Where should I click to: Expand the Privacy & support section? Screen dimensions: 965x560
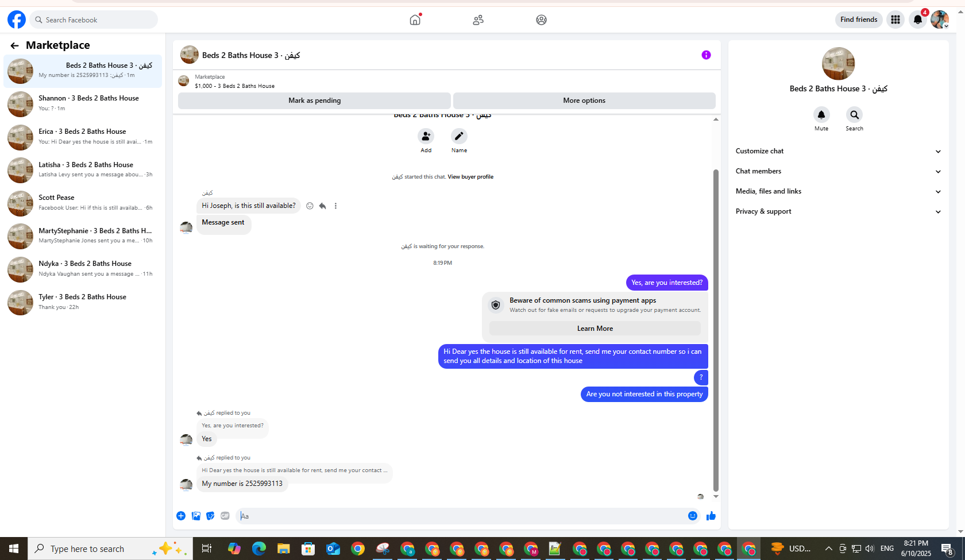click(x=838, y=211)
